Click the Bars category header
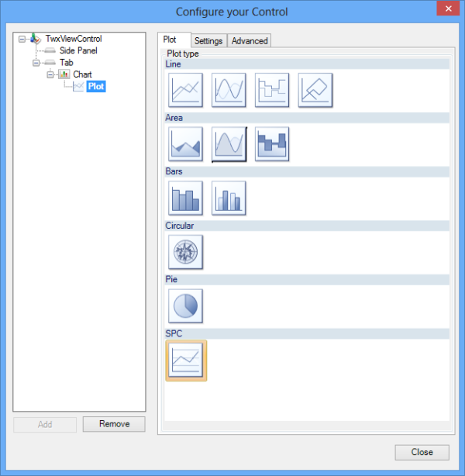Image resolution: width=465 pixels, height=476 pixels. pyautogui.click(x=307, y=171)
